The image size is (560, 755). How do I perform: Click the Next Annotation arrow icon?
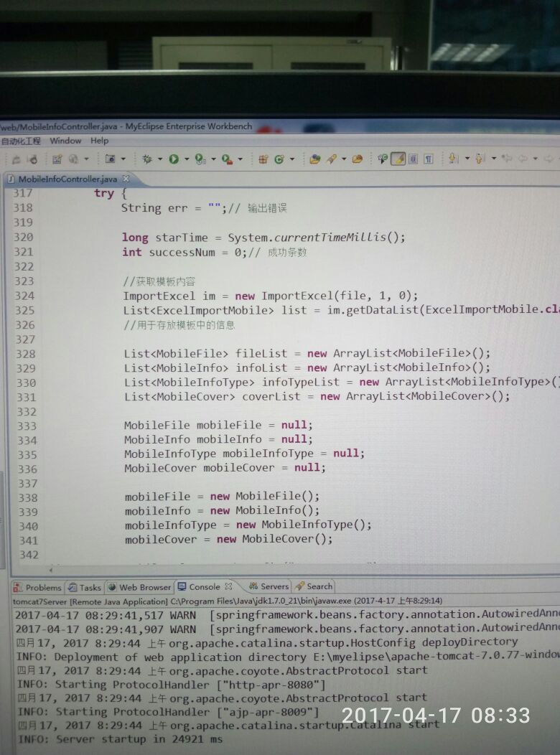[453, 159]
